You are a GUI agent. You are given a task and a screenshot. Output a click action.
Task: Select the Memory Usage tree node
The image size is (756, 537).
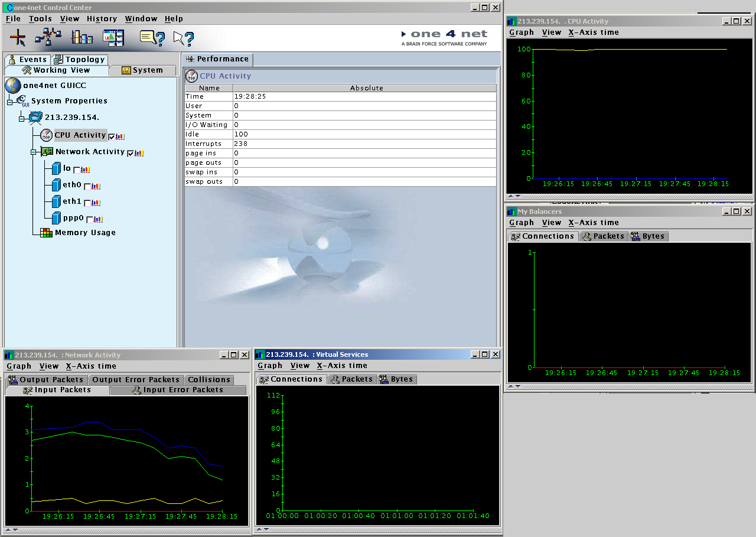85,233
